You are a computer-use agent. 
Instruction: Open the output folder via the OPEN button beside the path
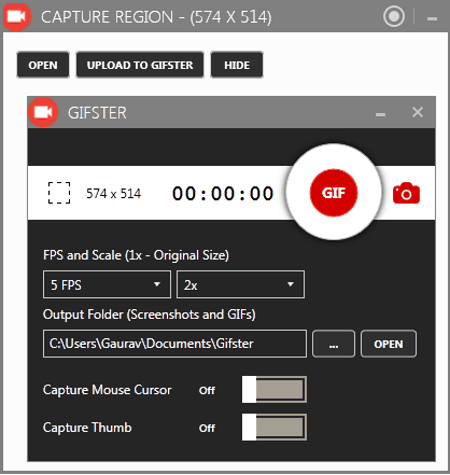pos(389,344)
